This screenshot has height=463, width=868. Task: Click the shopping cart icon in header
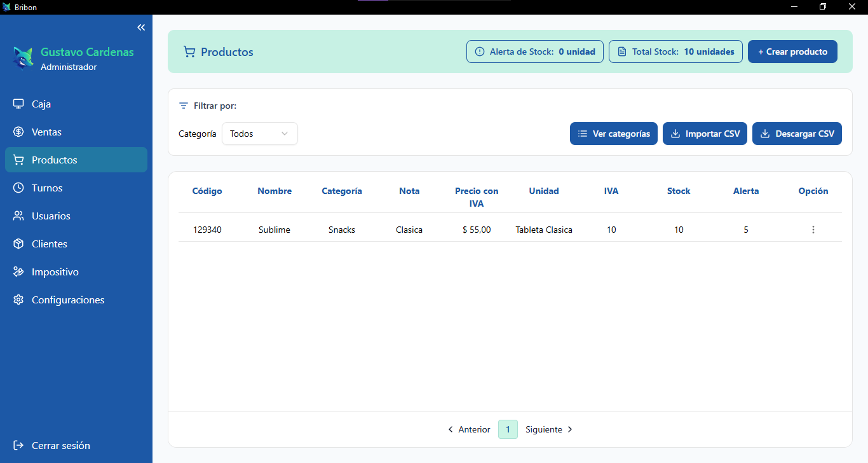tap(189, 52)
